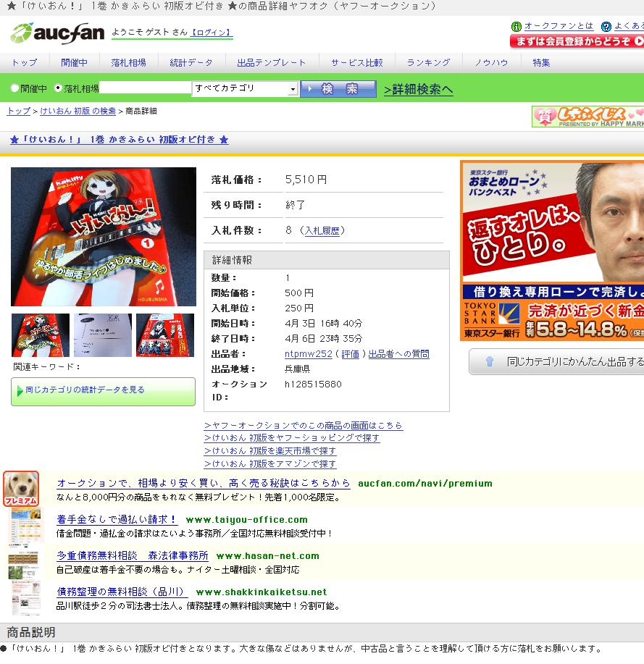
Task: Open the 開催中 navigation tab
Action: tap(74, 63)
